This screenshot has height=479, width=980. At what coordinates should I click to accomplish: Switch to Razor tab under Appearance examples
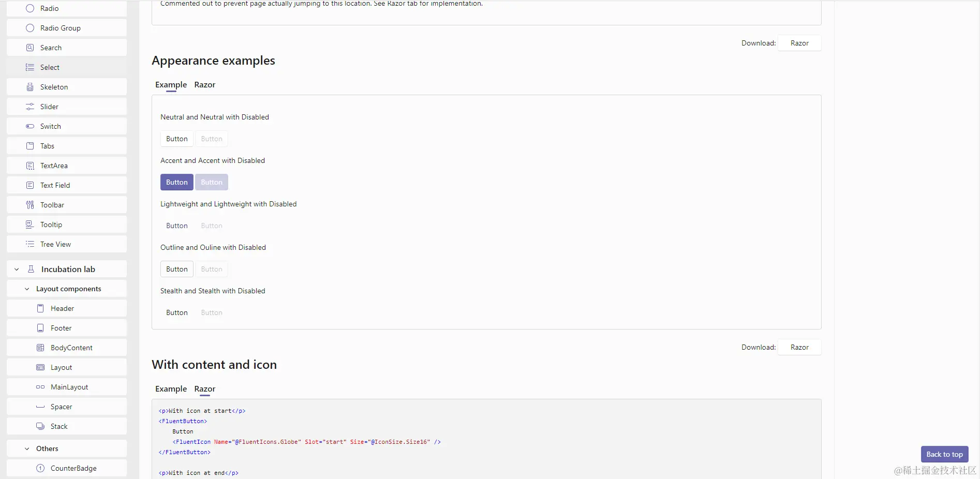coord(205,85)
